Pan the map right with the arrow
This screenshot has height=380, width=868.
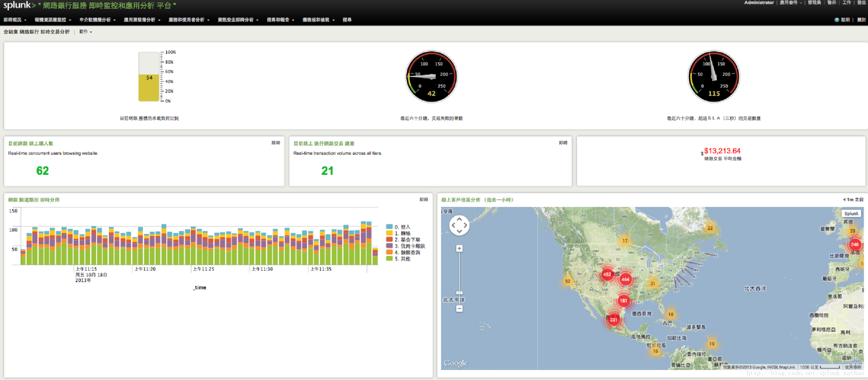point(465,225)
